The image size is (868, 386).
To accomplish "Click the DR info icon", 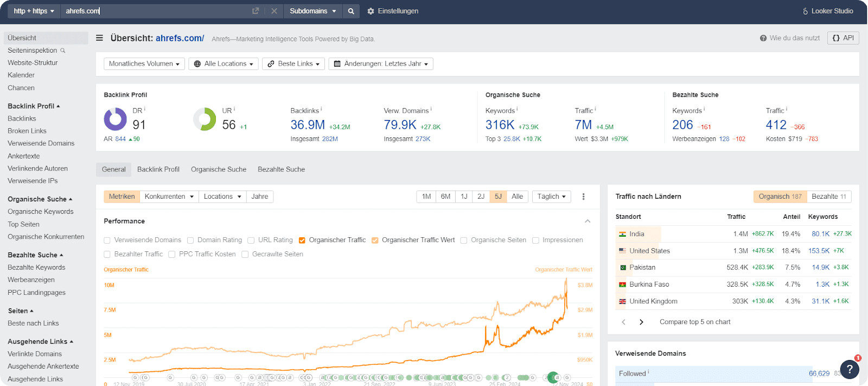I will click(x=144, y=109).
